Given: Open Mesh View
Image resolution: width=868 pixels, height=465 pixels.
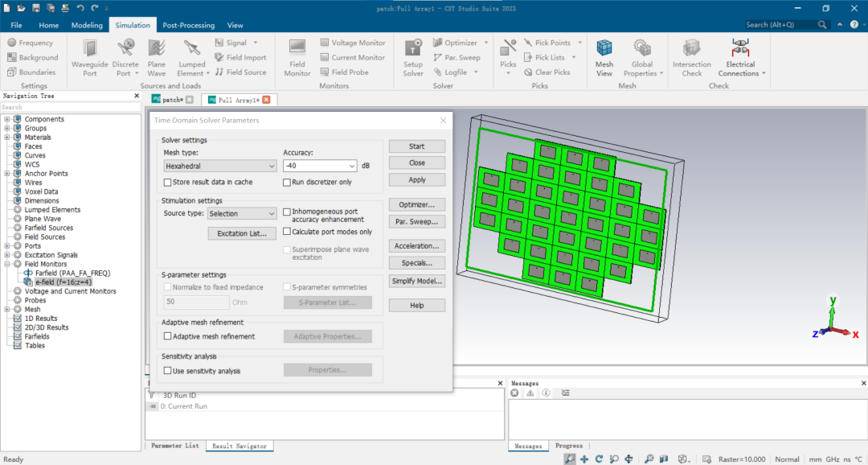Looking at the screenshot, I should pos(604,56).
